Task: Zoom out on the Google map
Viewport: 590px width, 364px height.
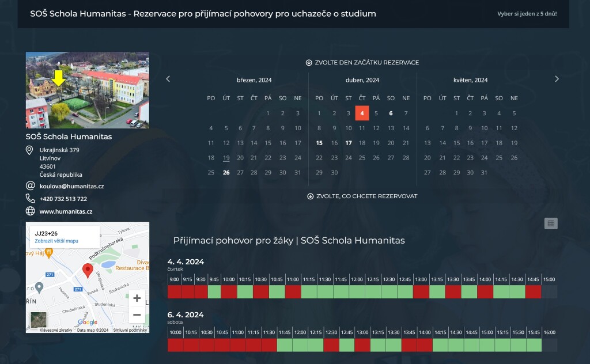Action: click(x=137, y=315)
